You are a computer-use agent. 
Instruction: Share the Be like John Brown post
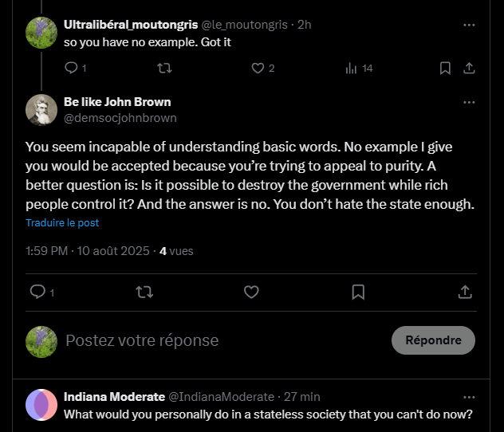coord(465,293)
